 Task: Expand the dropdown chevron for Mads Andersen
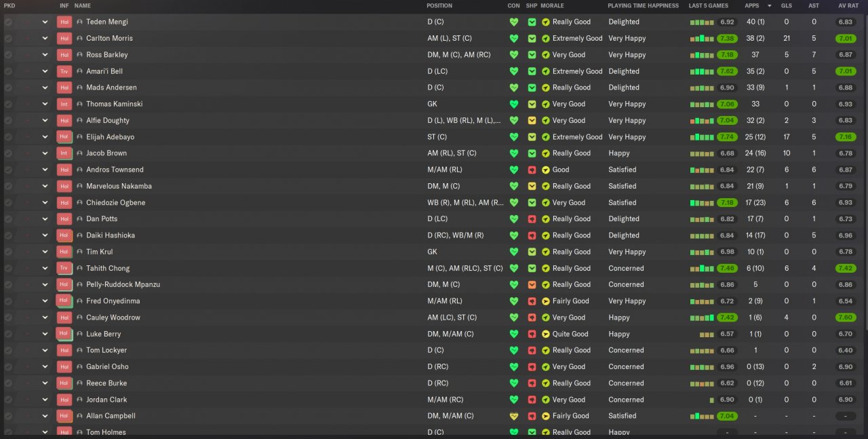[45, 88]
